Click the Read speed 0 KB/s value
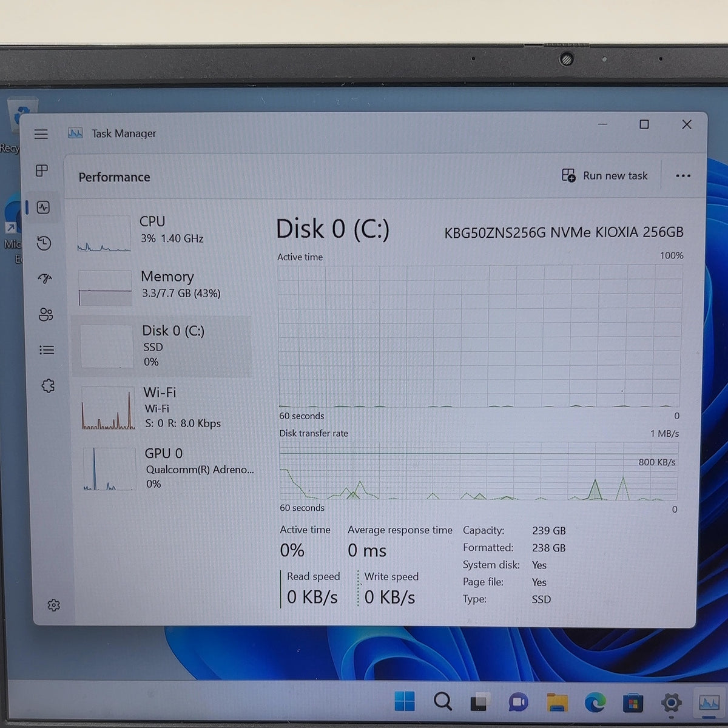This screenshot has height=728, width=728. pos(312,598)
